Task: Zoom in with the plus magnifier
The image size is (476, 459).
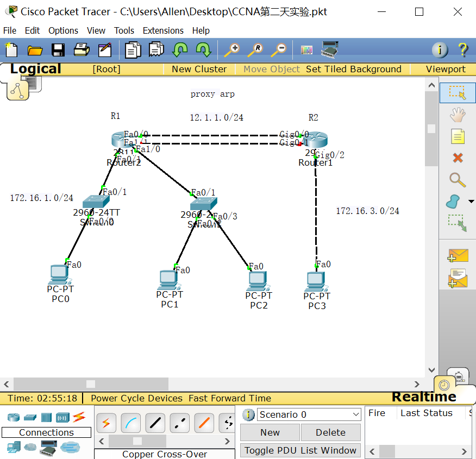Action: click(x=231, y=50)
